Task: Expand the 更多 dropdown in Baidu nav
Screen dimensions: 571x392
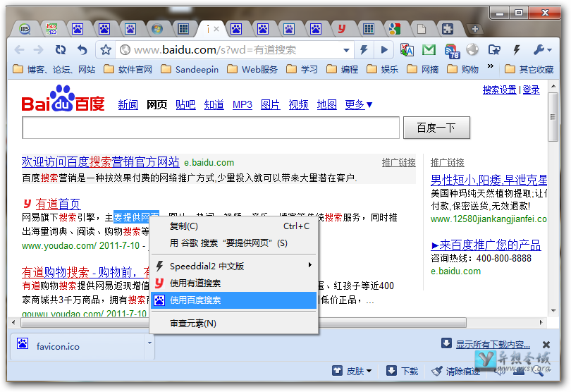Action: click(x=359, y=105)
